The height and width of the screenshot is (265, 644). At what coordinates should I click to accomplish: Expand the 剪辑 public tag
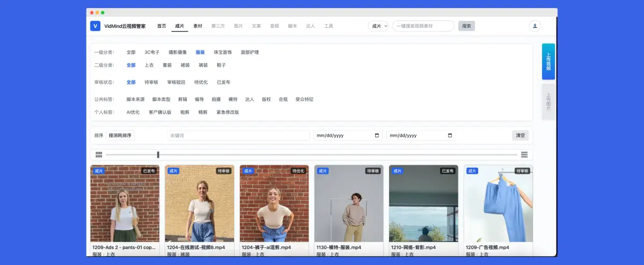[183, 99]
